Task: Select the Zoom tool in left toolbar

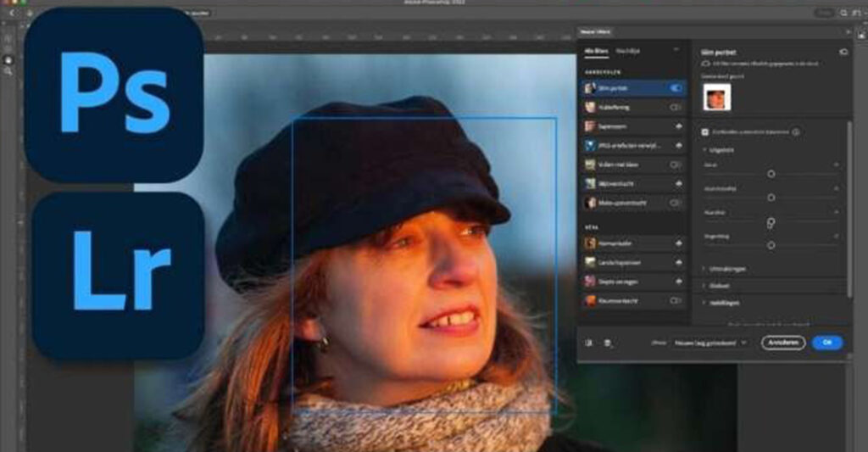Action: [8, 71]
